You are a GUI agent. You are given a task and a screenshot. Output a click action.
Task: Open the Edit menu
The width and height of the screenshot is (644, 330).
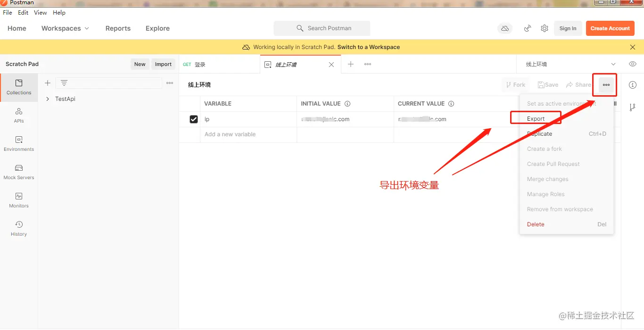point(23,13)
